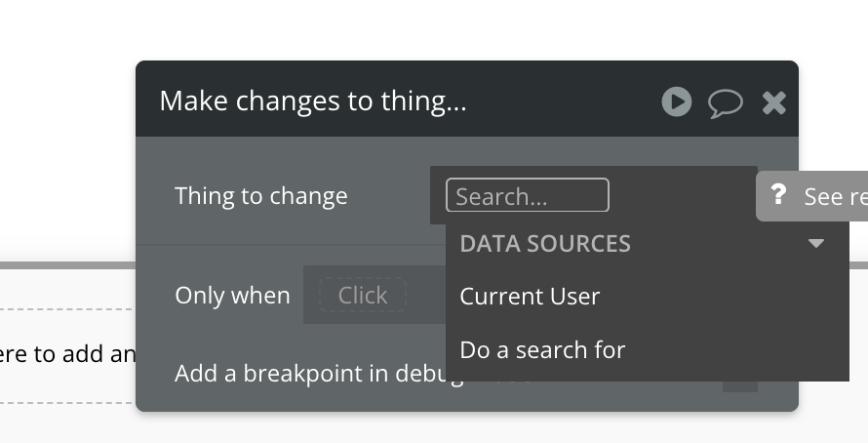Click the play icon in the dialog header
The width and height of the screenshot is (868, 443).
click(x=676, y=101)
